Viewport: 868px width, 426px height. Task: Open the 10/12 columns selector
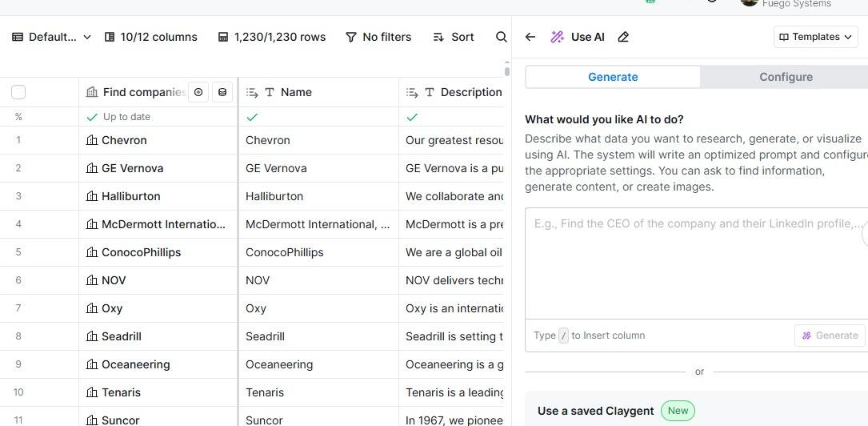[150, 37]
